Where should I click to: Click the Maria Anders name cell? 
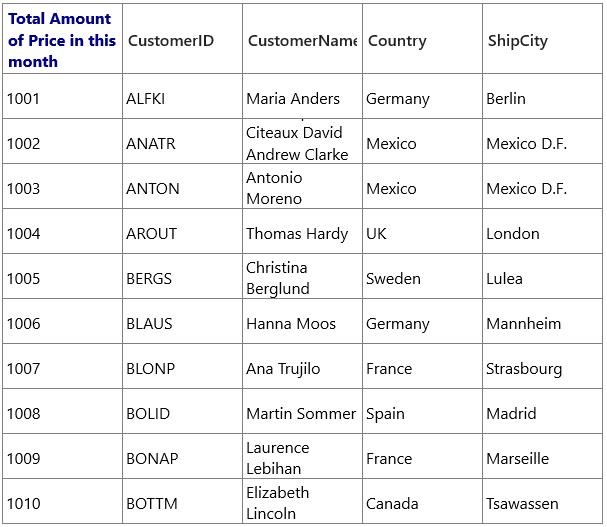pos(302,96)
